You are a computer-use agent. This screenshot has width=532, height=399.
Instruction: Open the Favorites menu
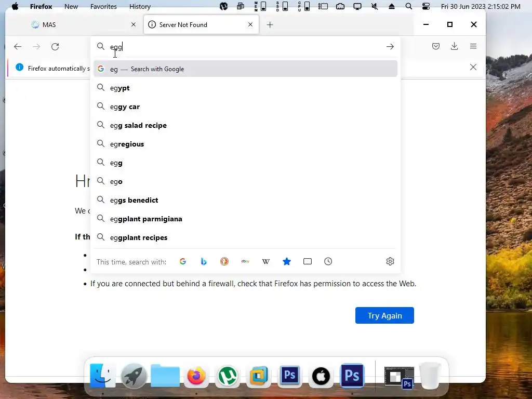tap(103, 6)
